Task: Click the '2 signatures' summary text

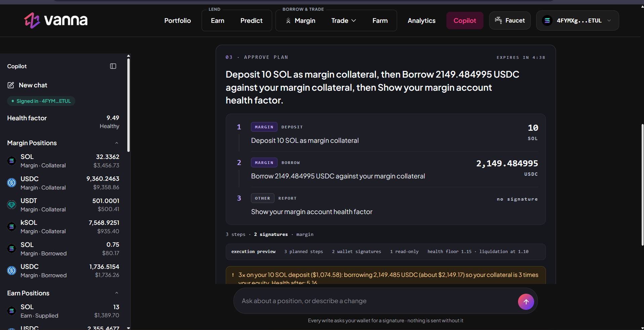Action: [271, 235]
